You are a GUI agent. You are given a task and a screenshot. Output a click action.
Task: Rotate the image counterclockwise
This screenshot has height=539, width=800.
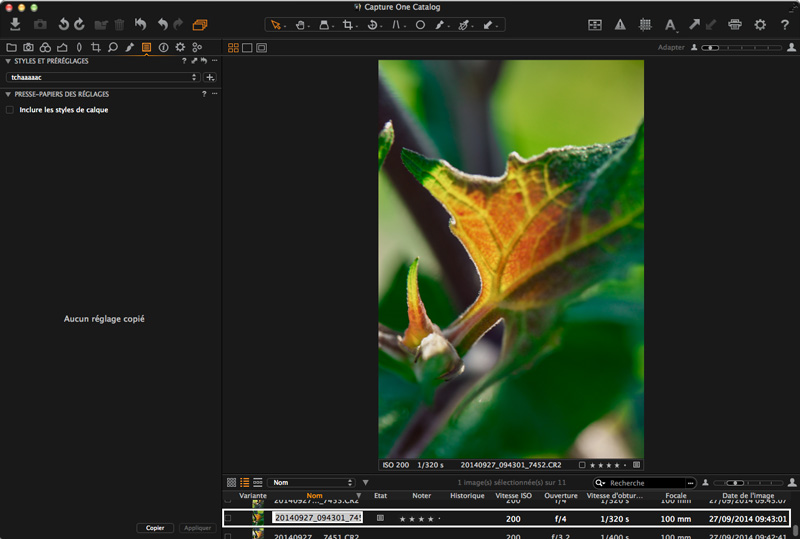coord(63,24)
